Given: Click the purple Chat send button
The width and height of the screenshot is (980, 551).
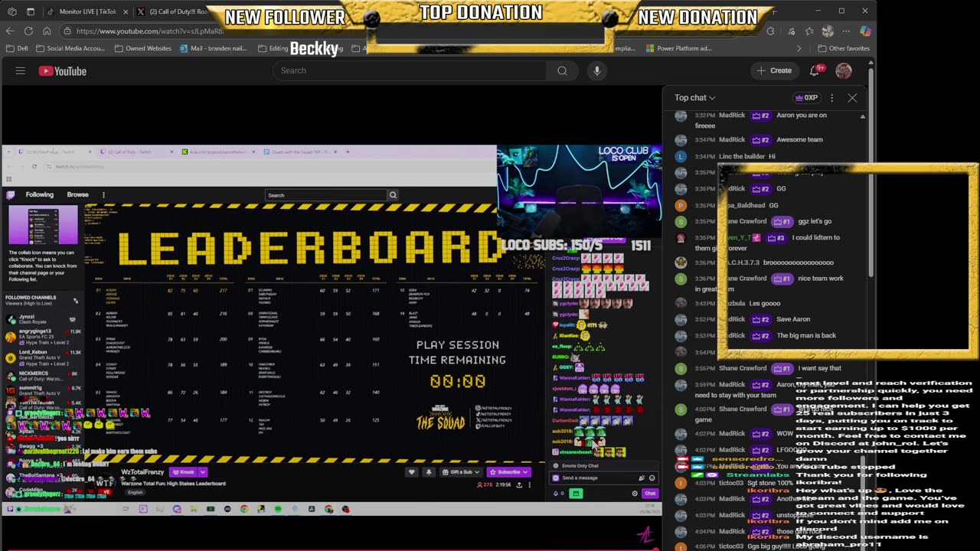Looking at the screenshot, I should point(650,494).
